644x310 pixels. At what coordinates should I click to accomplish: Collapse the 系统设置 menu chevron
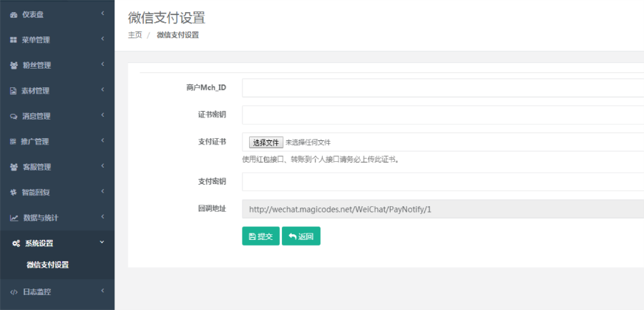102,242
